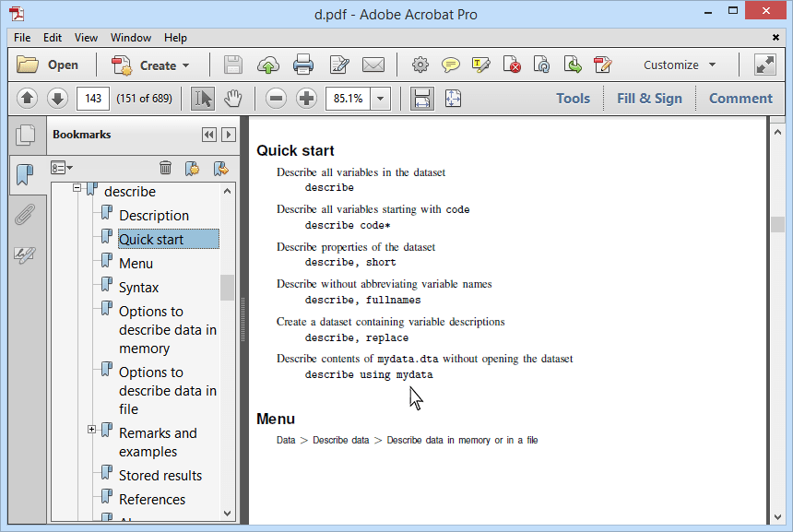Fit one full page to window icon

453,98
